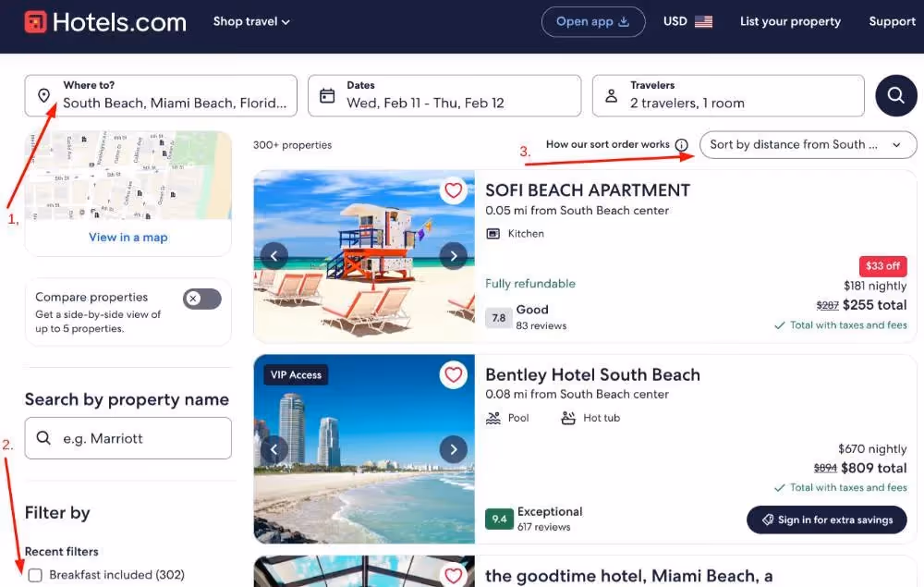Screen dimensions: 924x587
Task: Show previous photo of Bentley Hotel
Action: coord(274,449)
